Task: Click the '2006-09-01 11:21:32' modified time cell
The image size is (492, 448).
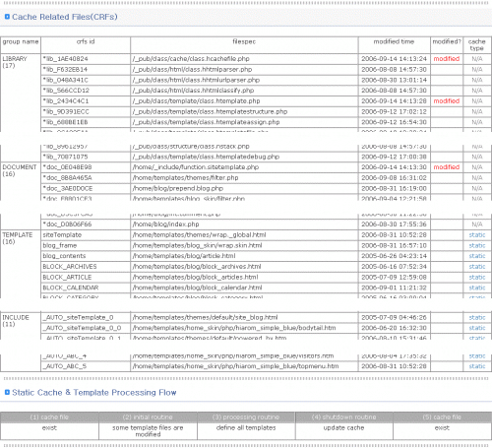Action: (394, 288)
